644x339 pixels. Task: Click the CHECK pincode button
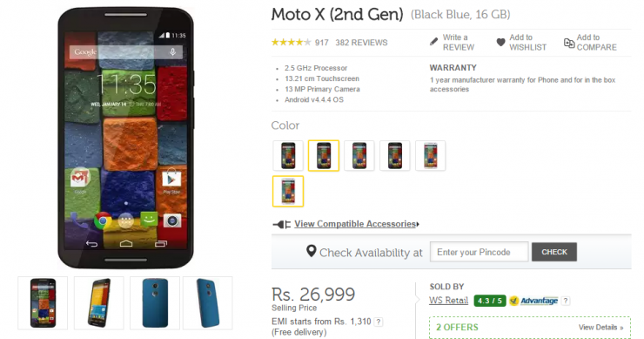(554, 252)
